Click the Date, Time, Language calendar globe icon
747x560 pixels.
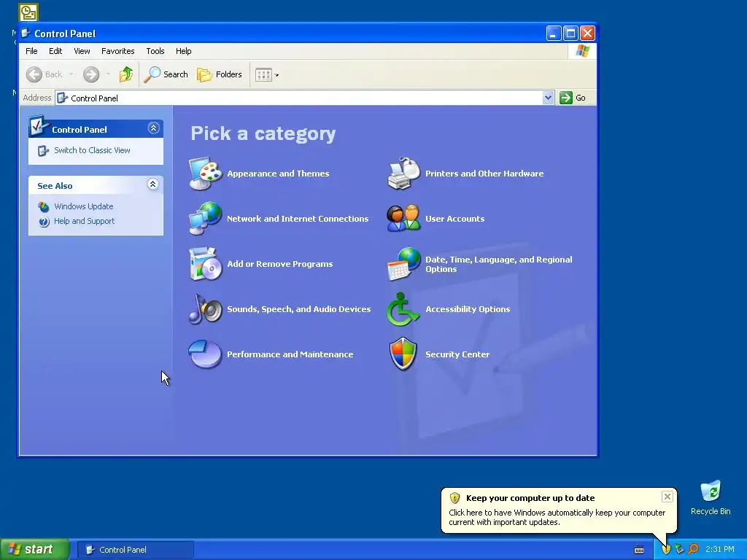pos(403,264)
